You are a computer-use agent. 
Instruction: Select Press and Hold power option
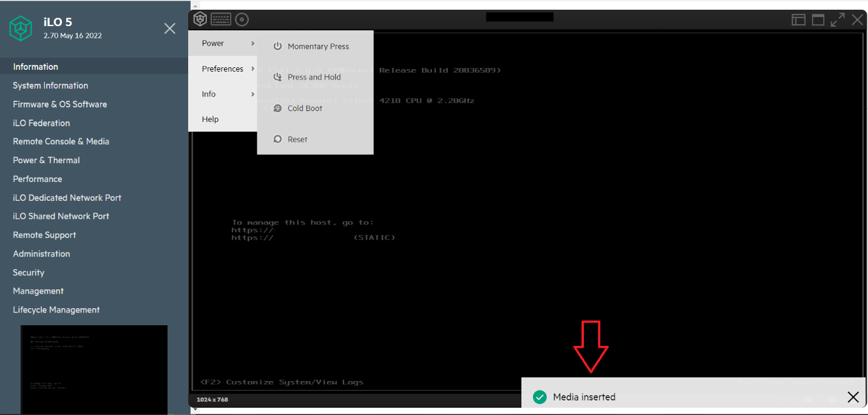point(315,77)
